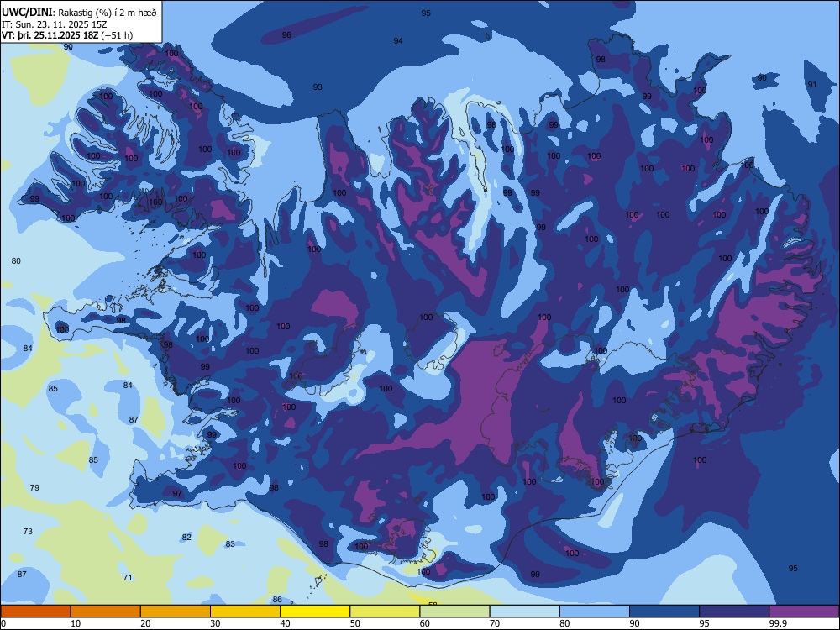
Task: Click the legend tick label 60
Action: coord(425,623)
